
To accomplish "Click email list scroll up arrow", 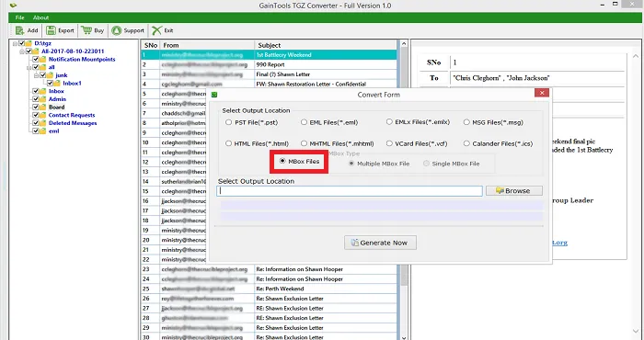I will pyautogui.click(x=403, y=44).
